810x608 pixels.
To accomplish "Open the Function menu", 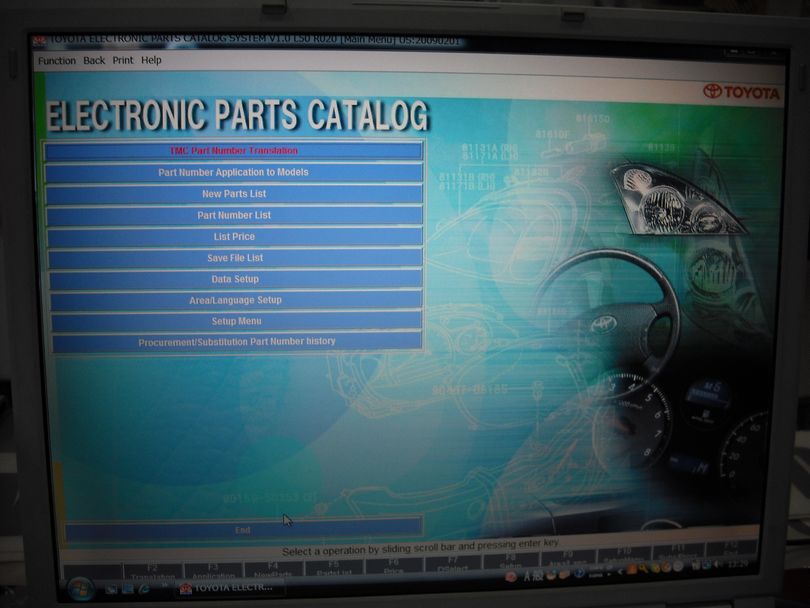I will click(x=57, y=61).
